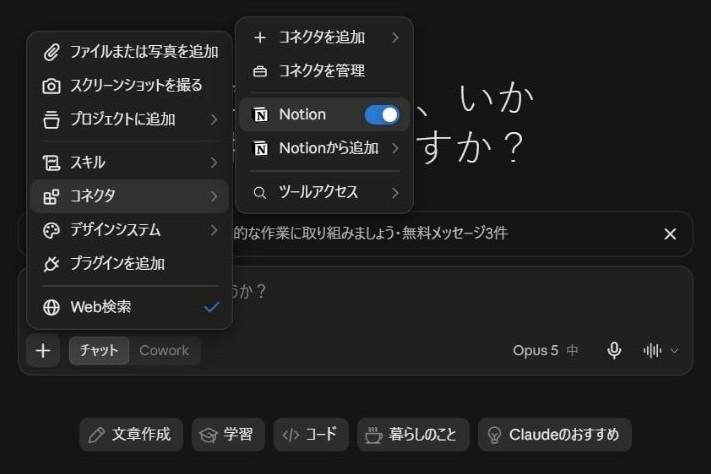This screenshot has width=711, height=474.
Task: Click the toolbox icon beside コネクタを管理
Action: [260, 71]
